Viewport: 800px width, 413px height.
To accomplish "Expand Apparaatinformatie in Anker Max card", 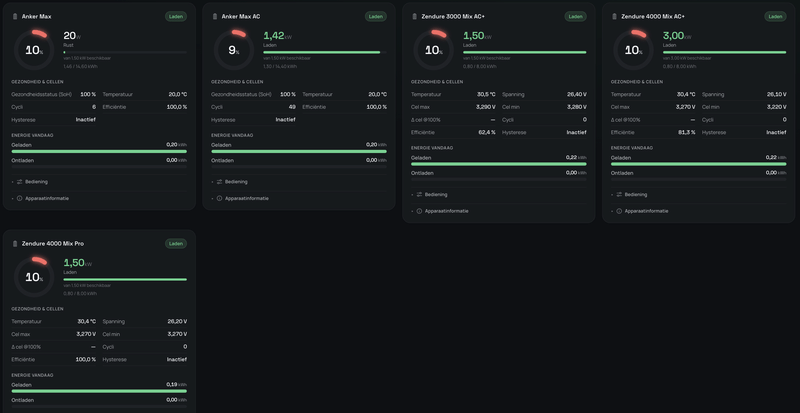I will click(x=99, y=198).
